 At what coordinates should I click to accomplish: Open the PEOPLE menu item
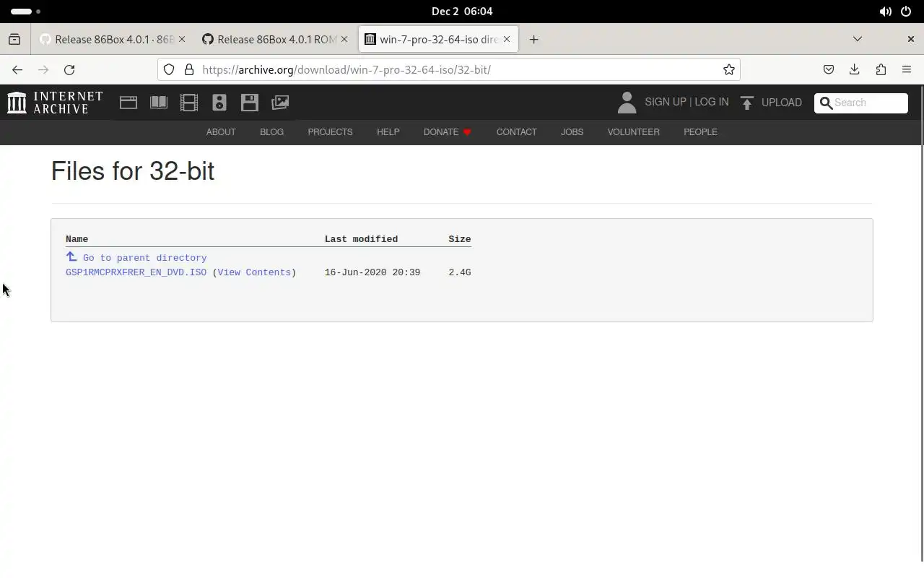[x=700, y=132]
